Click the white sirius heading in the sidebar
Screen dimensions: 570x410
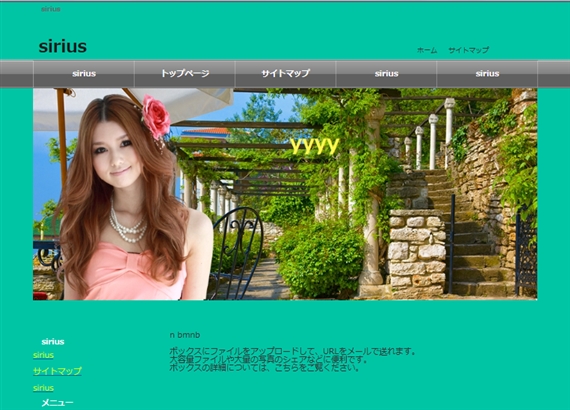coord(53,342)
